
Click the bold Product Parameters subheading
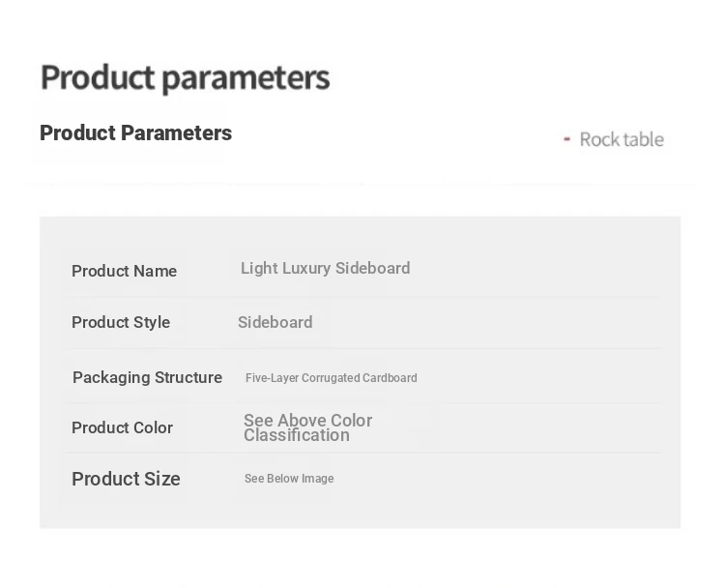[x=136, y=133]
